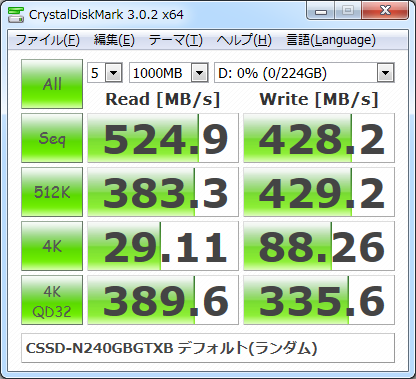Open the drive selector D: 0% dropdown
Viewport: 416px width, 379px height.
tap(304, 73)
